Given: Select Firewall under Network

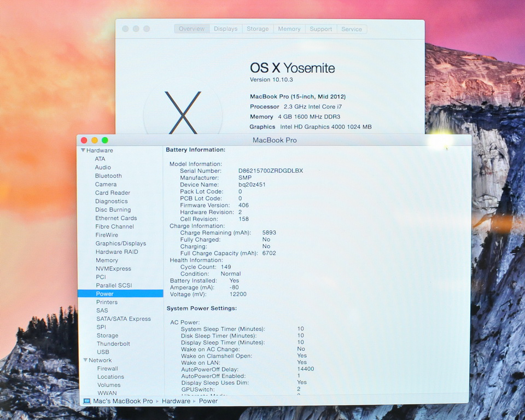Looking at the screenshot, I should (x=108, y=369).
